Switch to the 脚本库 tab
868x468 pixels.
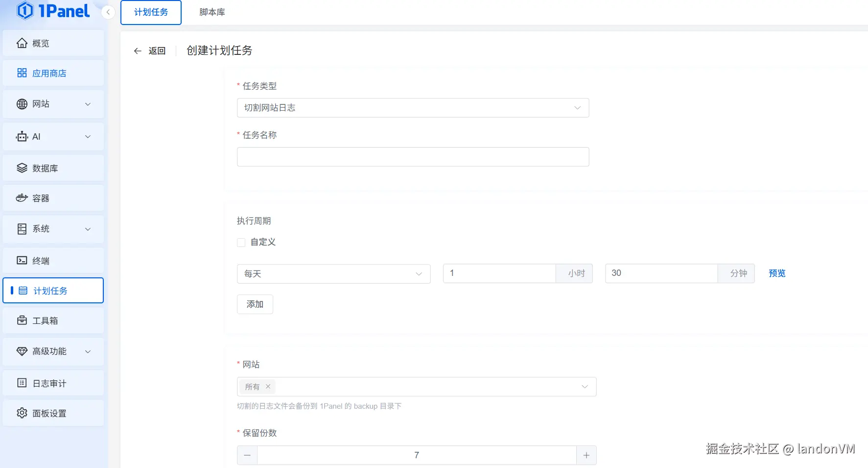click(x=211, y=12)
